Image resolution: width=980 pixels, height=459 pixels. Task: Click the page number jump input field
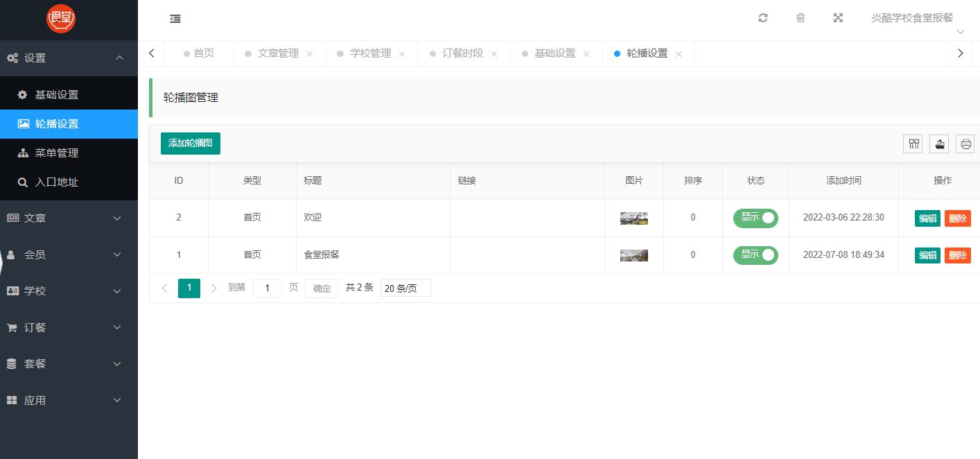pos(268,288)
